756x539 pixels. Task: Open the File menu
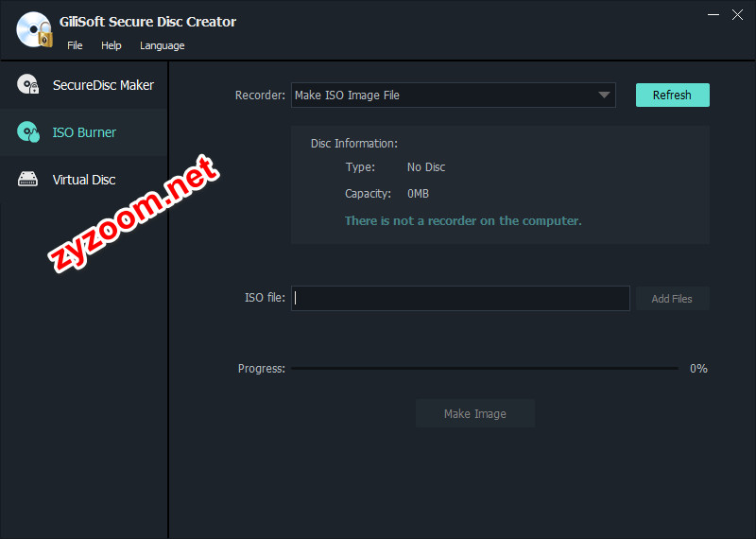75,45
